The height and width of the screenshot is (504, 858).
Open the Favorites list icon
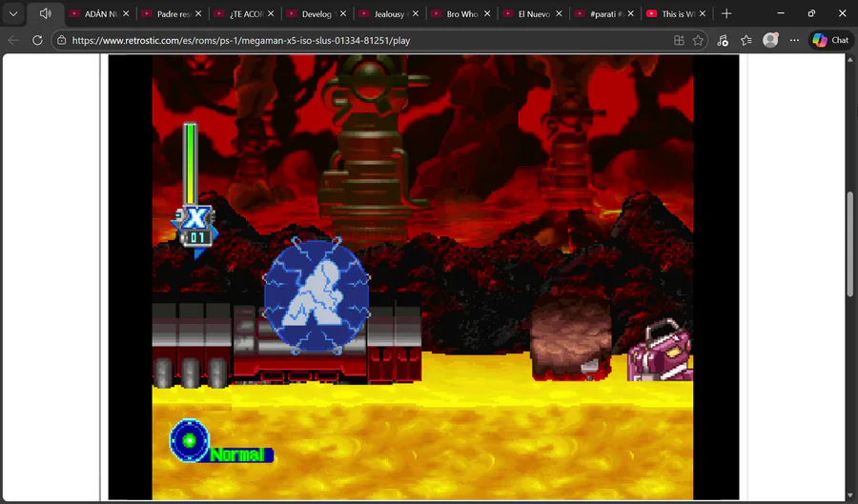pyautogui.click(x=746, y=40)
